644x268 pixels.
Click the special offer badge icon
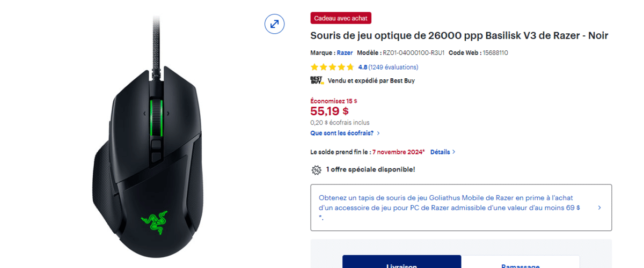[316, 170]
